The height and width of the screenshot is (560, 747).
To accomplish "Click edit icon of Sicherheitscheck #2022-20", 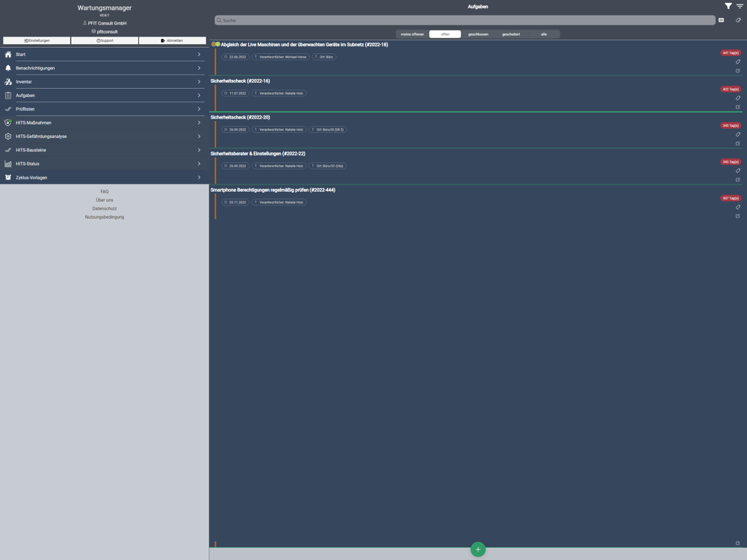I will 738,143.
